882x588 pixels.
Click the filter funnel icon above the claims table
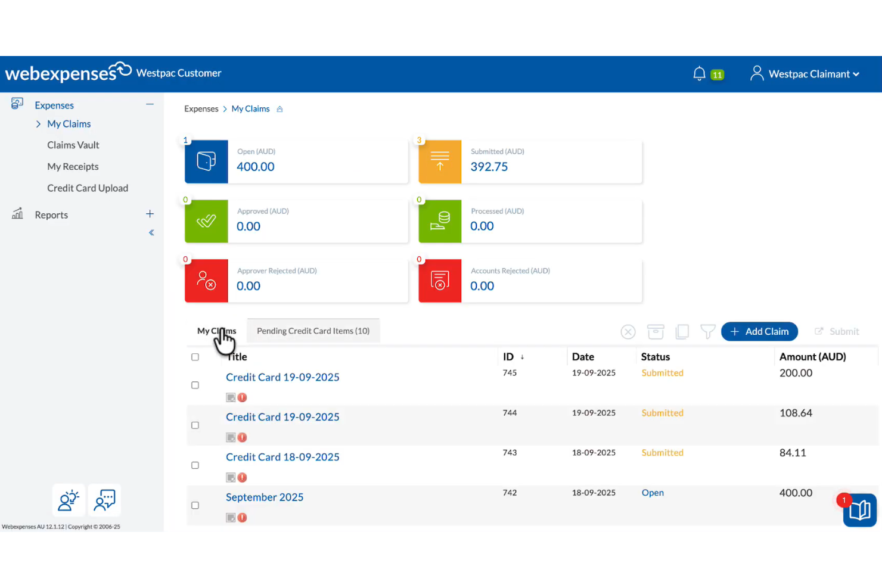(708, 331)
